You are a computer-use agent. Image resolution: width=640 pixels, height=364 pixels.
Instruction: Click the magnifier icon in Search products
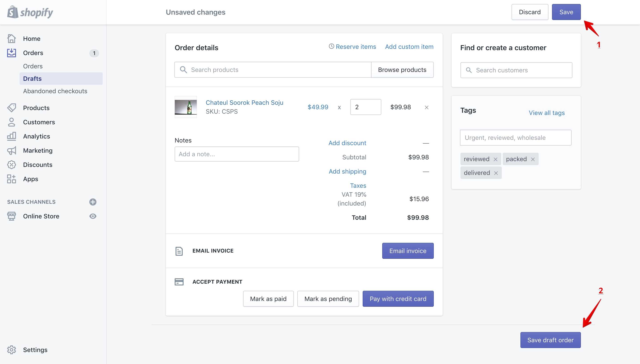click(x=184, y=70)
